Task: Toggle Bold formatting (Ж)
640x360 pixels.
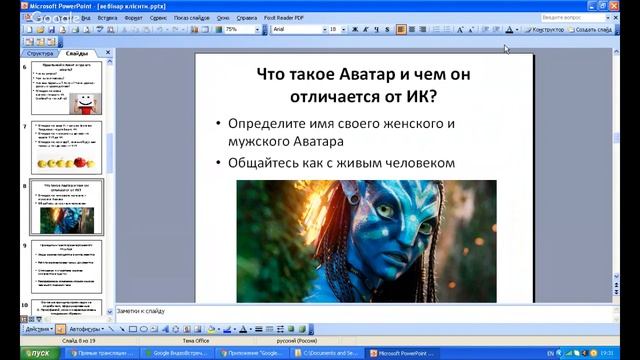Action: 355,29
